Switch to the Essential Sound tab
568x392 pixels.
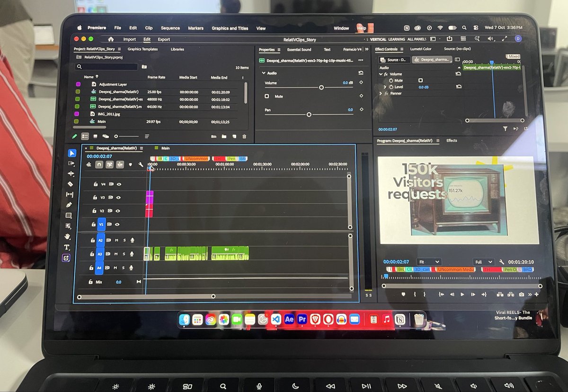tap(299, 49)
